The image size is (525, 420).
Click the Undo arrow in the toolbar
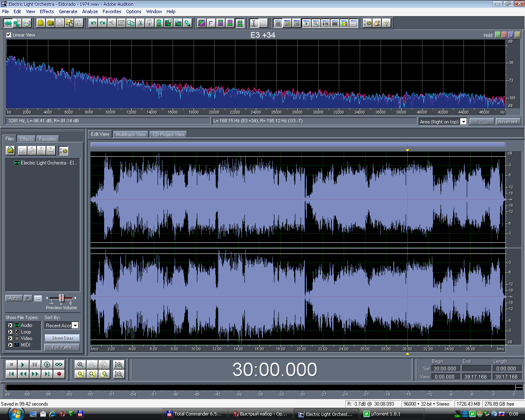[x=93, y=23]
